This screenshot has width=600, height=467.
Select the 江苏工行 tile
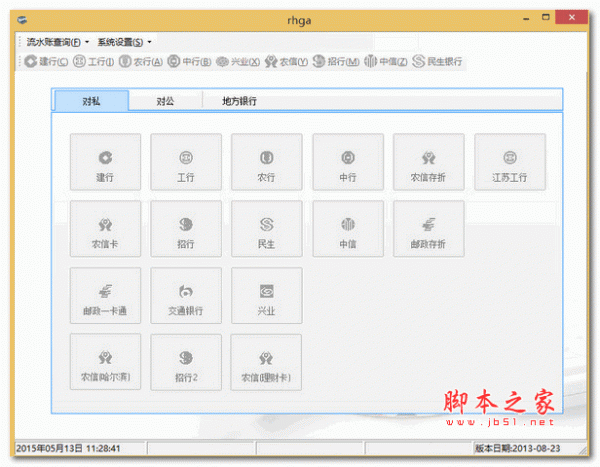[x=510, y=162]
